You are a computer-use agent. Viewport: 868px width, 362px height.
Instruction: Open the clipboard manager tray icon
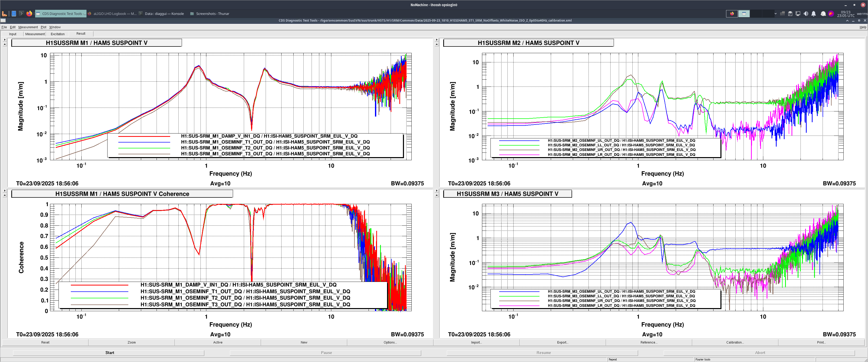790,14
